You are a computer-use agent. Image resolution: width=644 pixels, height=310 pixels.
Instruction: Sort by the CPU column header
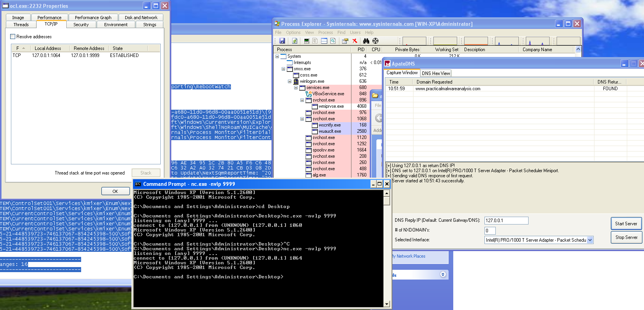pyautogui.click(x=376, y=50)
